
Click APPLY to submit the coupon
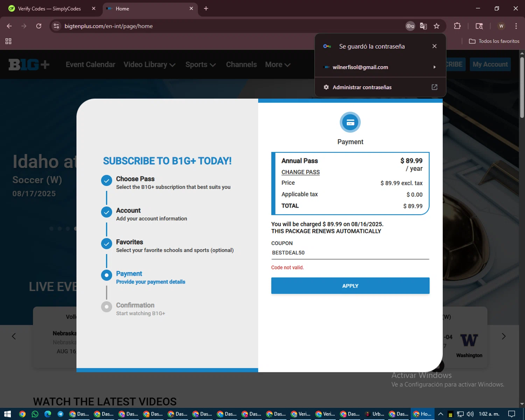350,286
